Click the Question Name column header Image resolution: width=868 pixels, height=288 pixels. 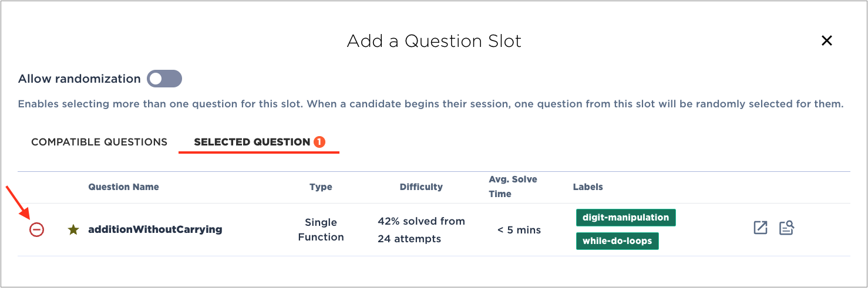click(123, 187)
